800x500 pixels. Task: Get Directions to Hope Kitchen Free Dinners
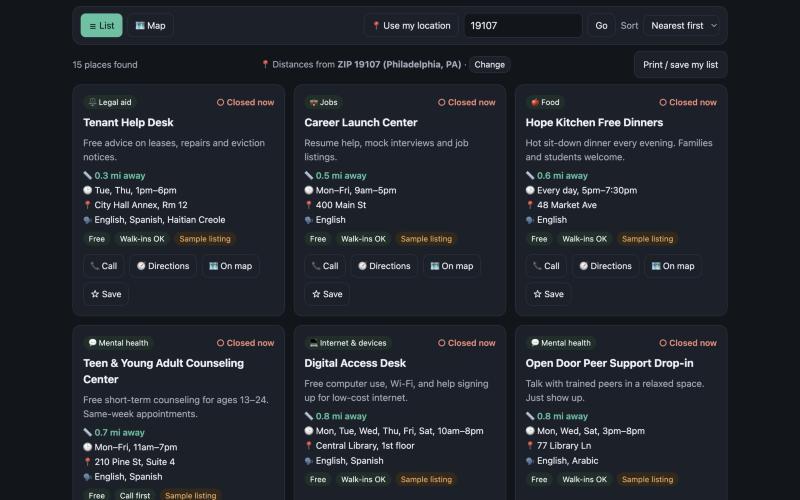pos(606,266)
